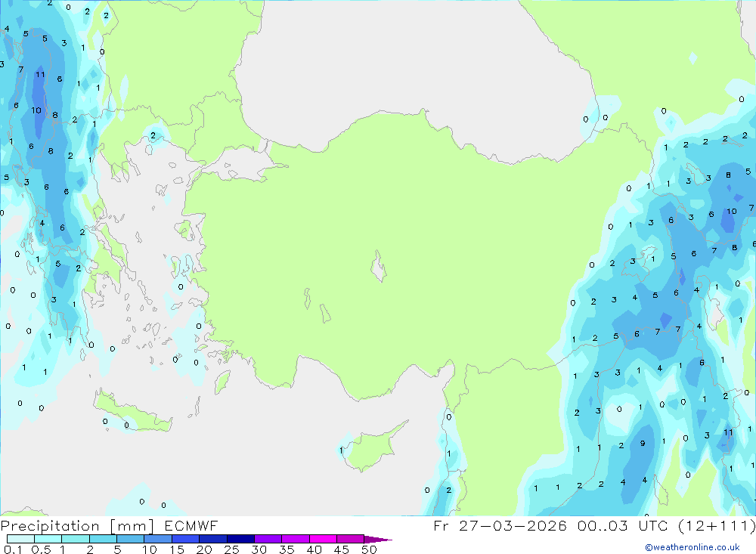Click the "27-03-2026" date text

[x=513, y=525]
